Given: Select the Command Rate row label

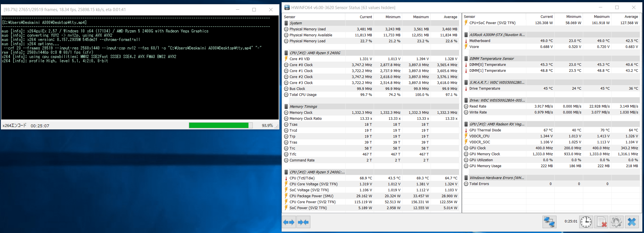Looking at the screenshot, I should (302, 160).
